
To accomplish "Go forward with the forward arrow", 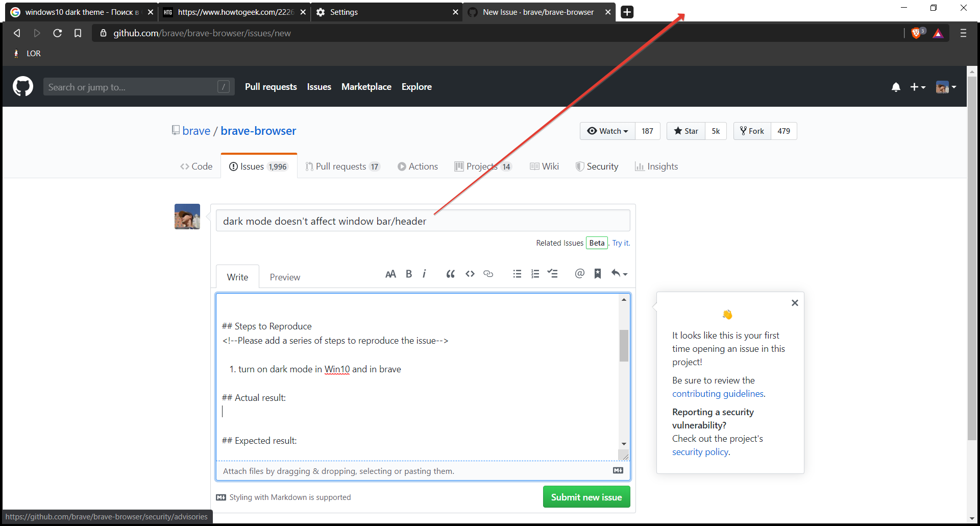I will coord(37,33).
